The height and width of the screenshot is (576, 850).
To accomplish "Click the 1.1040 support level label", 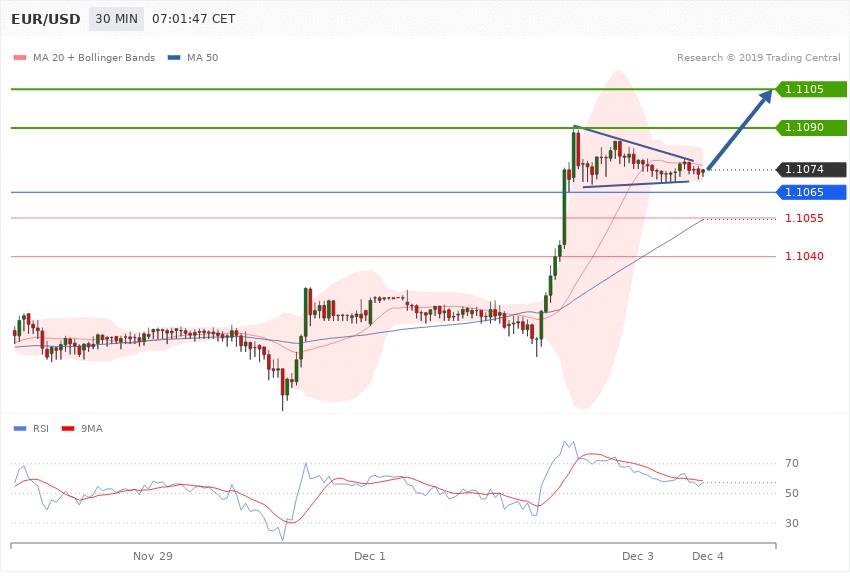I will tap(804, 257).
